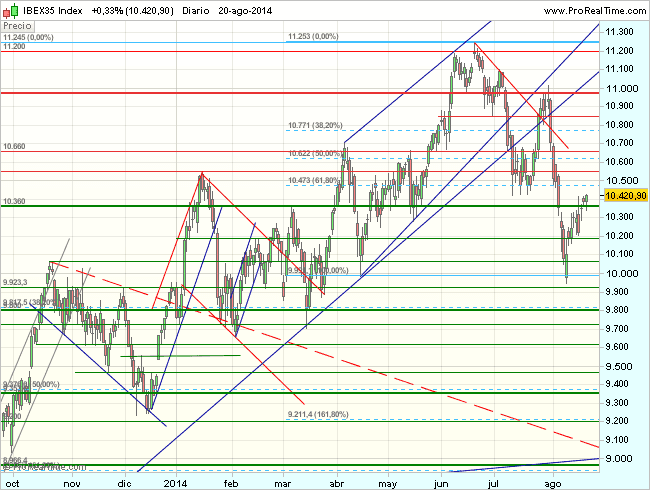This screenshot has width=650, height=490.
Task: Click the 11.253 (0,00%) Fibonacci label
Action: [x=313, y=36]
